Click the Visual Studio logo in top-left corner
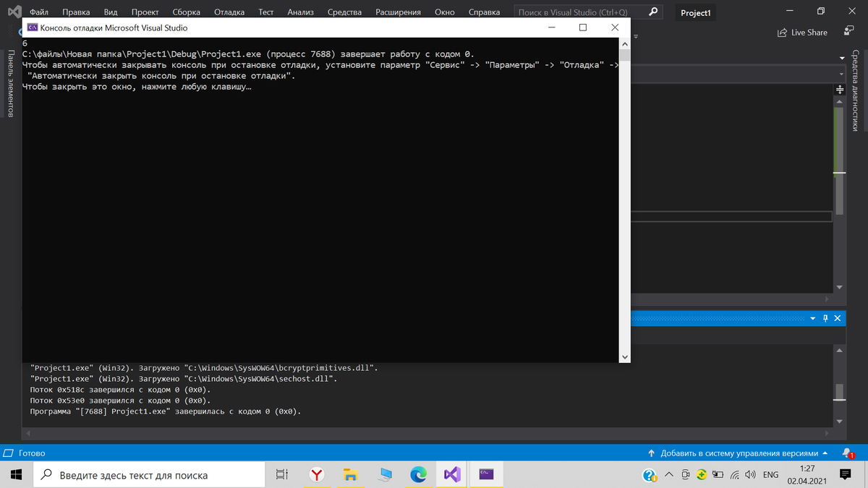The width and height of the screenshot is (868, 488). point(12,12)
